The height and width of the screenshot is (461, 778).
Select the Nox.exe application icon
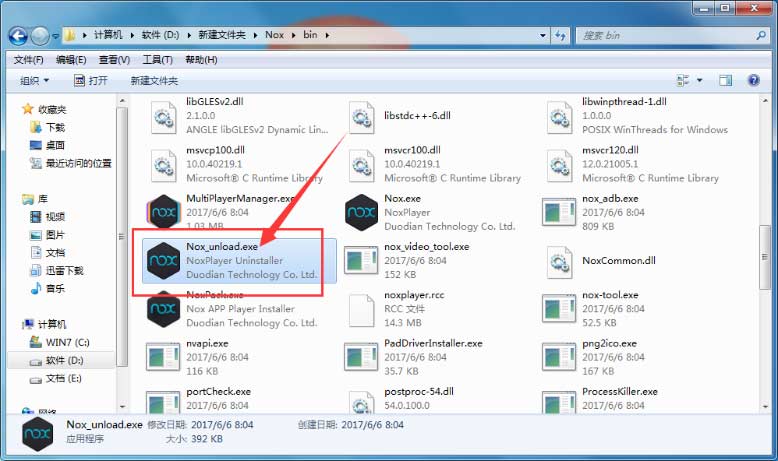pos(361,212)
